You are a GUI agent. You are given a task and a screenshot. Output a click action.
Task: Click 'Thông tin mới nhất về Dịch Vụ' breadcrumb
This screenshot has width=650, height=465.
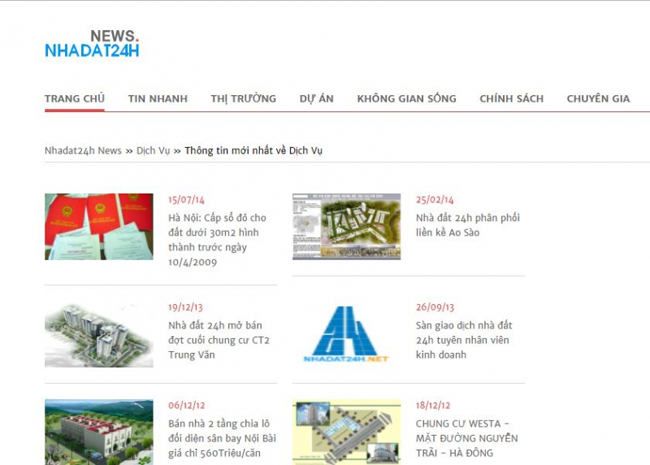254,150
